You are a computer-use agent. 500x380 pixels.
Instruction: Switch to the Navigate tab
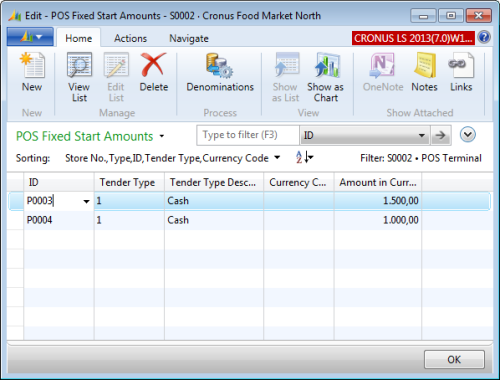click(x=189, y=38)
